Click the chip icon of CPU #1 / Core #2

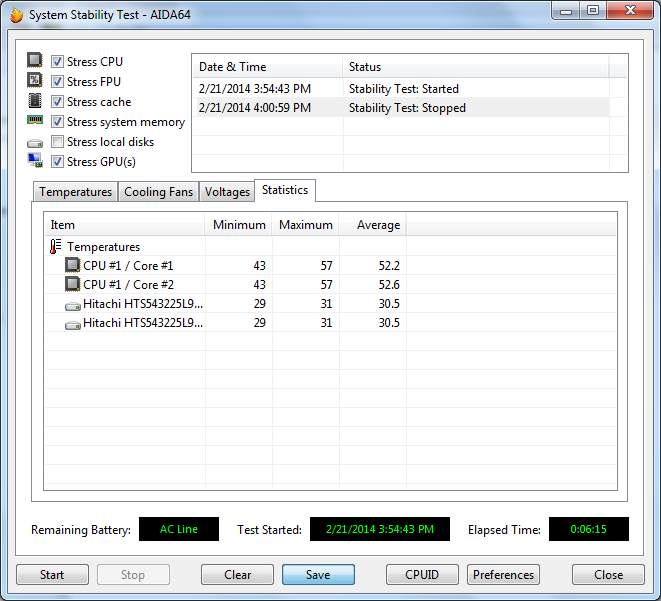pos(73,284)
